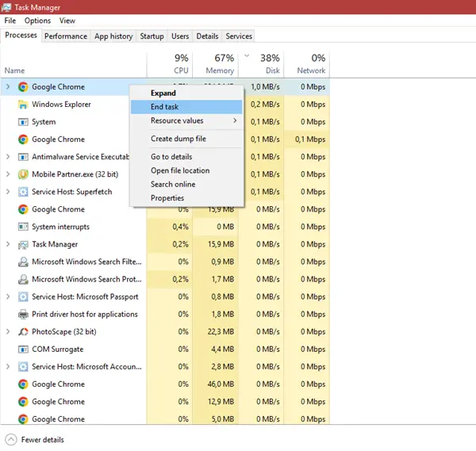
Task: Open the View menu
Action: click(67, 21)
